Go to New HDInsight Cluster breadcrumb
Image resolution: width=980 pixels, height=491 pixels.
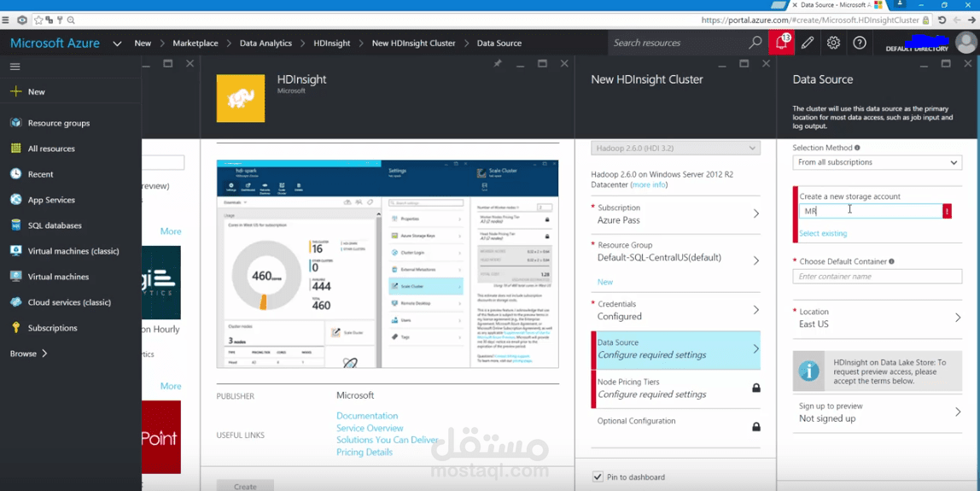click(413, 44)
